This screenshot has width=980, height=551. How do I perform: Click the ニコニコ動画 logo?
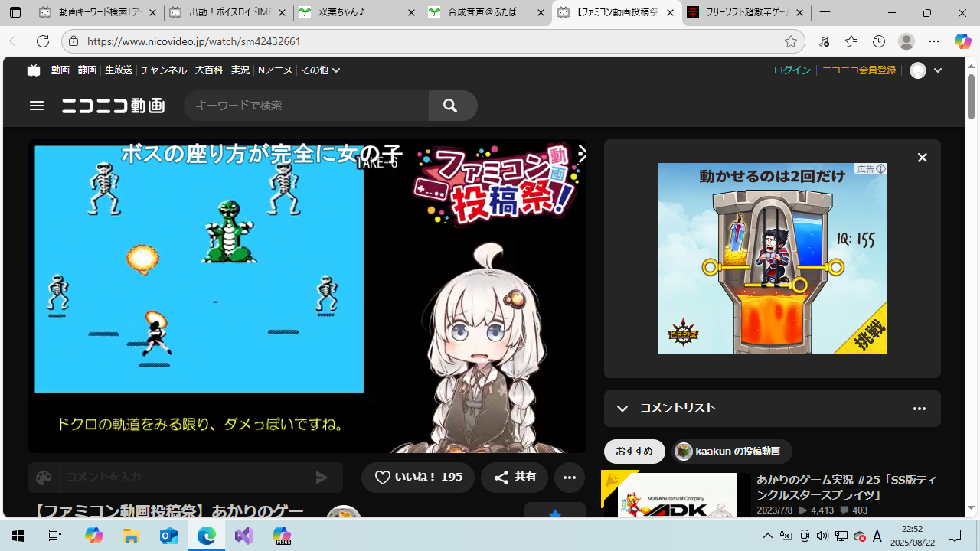(x=113, y=106)
